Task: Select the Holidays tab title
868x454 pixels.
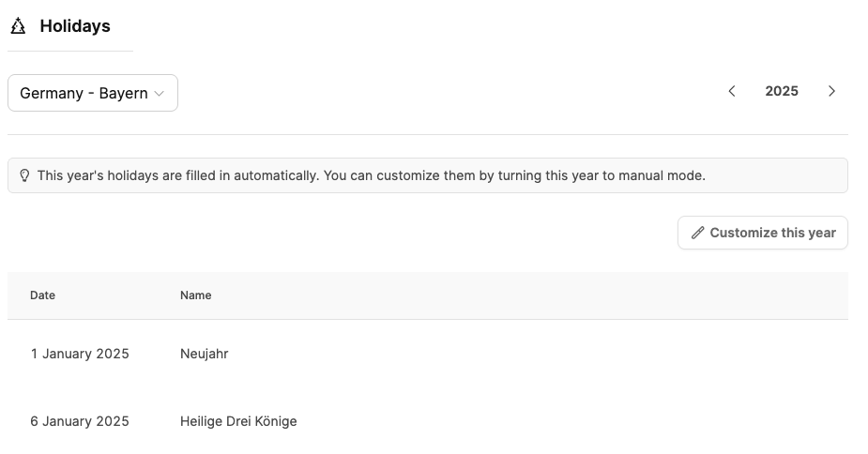Action: (x=75, y=26)
